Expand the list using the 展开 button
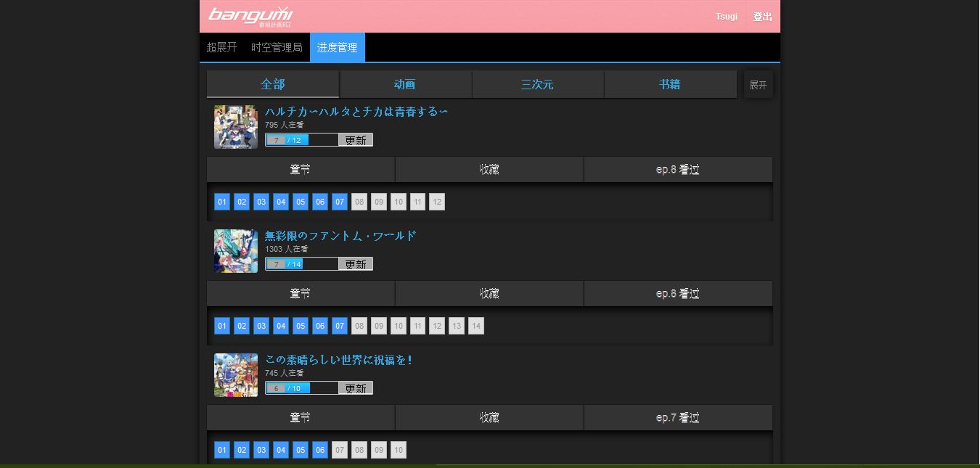This screenshot has width=980, height=468. pos(758,84)
